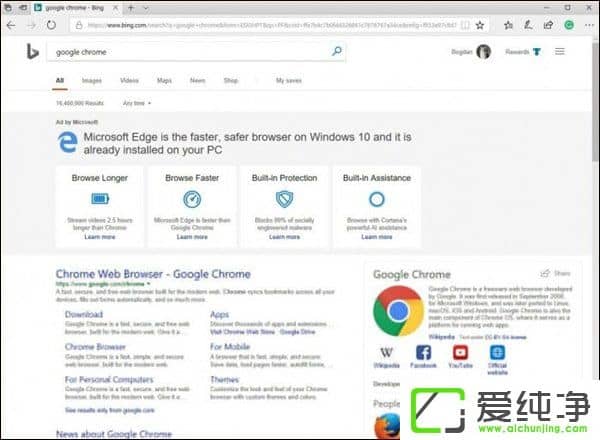Select the All search tab

point(60,80)
